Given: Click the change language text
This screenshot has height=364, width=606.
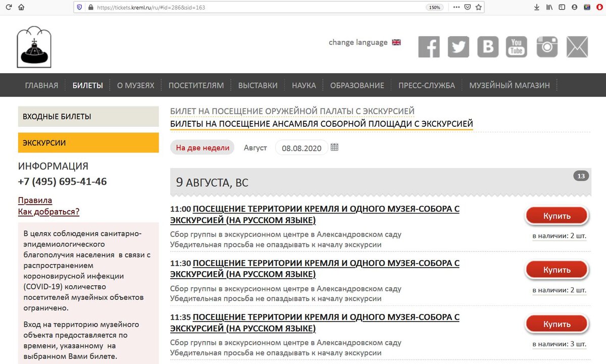Looking at the screenshot, I should pyautogui.click(x=358, y=42).
